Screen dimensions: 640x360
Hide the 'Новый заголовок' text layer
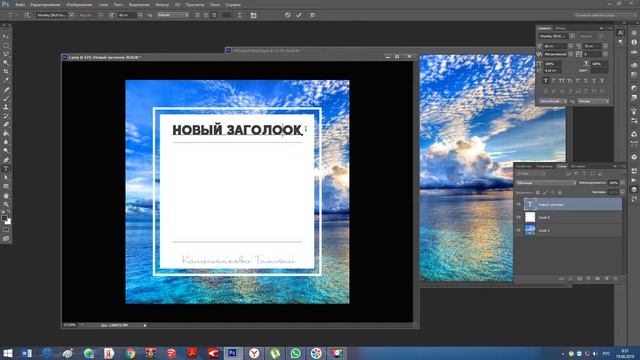point(519,204)
